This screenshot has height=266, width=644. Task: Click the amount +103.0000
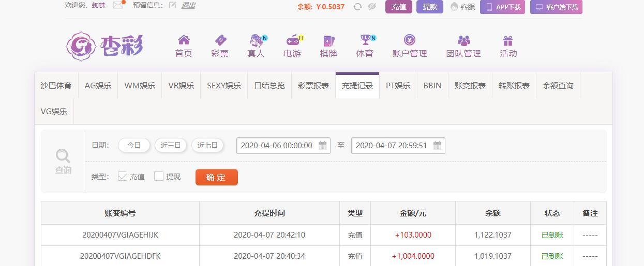tap(413, 234)
